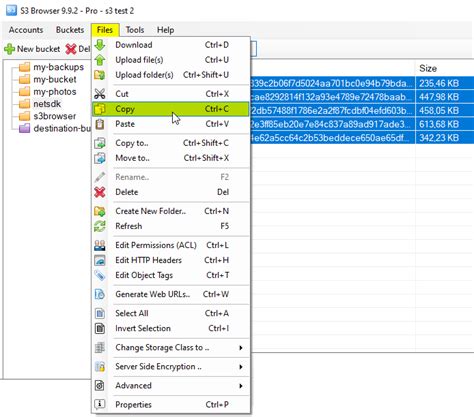
Task: Open Edit HTTP Headers entry
Action: (x=171, y=260)
